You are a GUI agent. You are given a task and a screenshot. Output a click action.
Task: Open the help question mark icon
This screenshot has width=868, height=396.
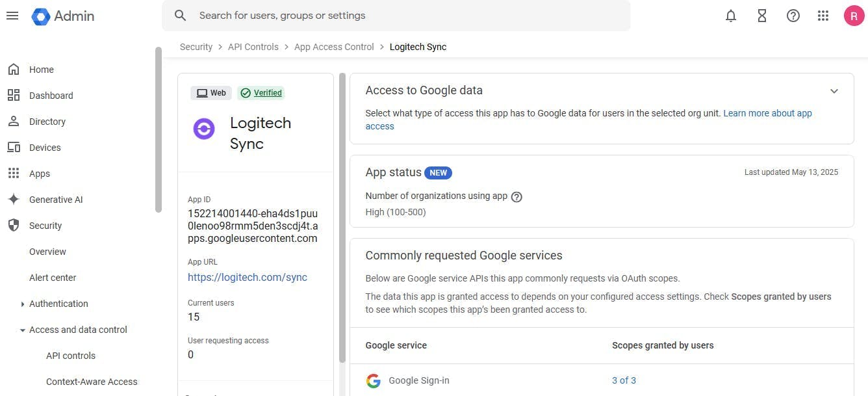point(793,16)
